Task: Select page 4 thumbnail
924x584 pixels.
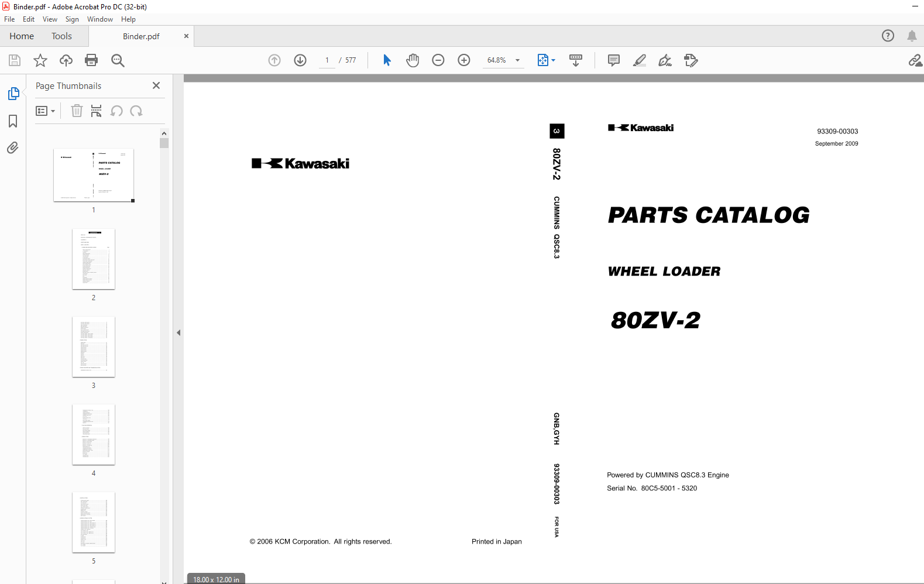Action: coord(94,434)
